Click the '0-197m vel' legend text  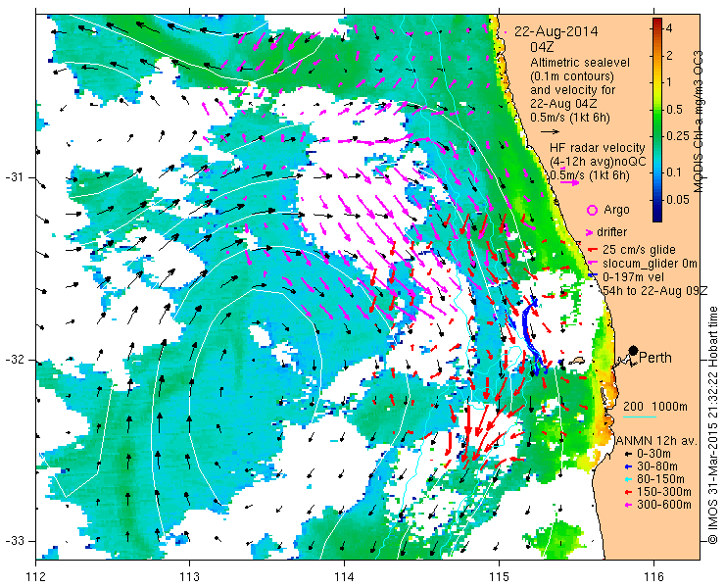[634, 276]
